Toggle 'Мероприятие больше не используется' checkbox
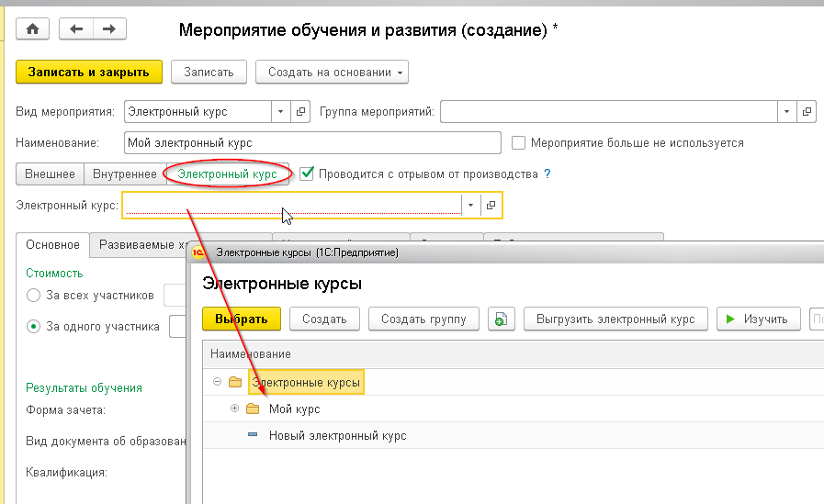This screenshot has height=504, width=824. point(519,143)
